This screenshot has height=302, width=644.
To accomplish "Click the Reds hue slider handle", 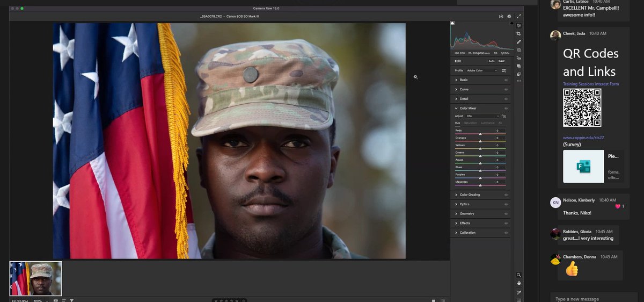I will coord(480,134).
